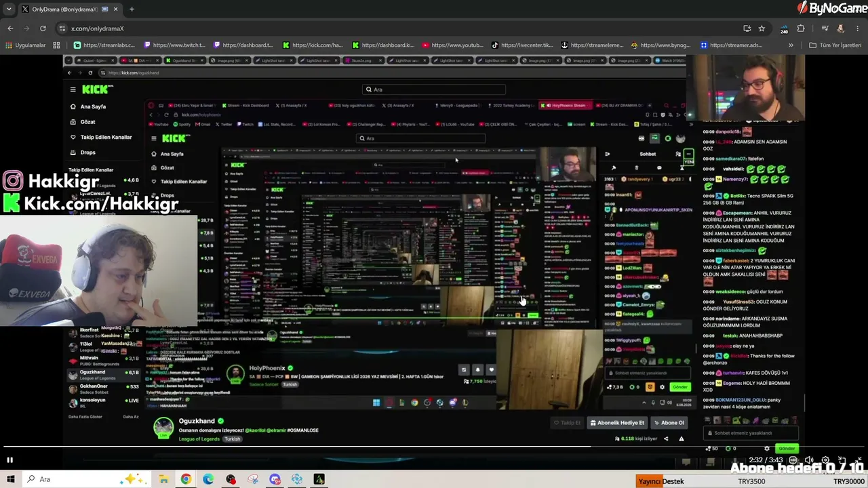
Task: Click the Abone Ol button
Action: [x=668, y=423]
